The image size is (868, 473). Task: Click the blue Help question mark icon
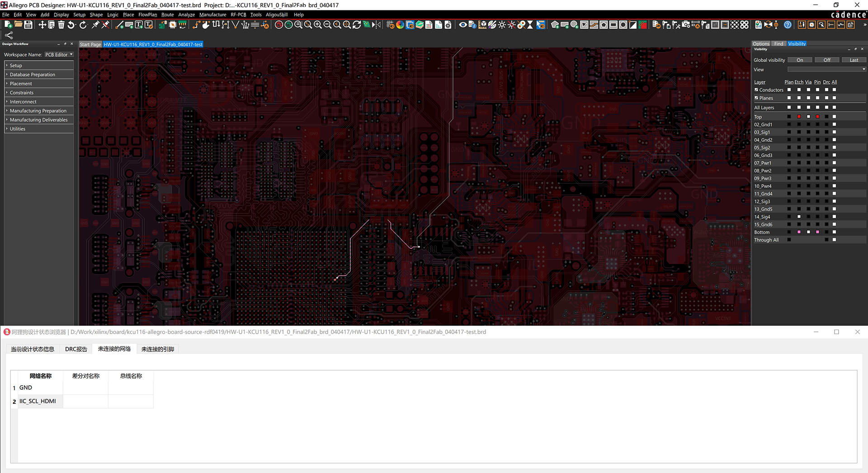click(x=788, y=24)
